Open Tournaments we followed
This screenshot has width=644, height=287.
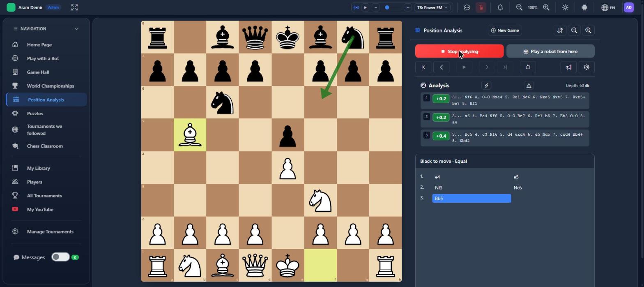click(x=46, y=130)
